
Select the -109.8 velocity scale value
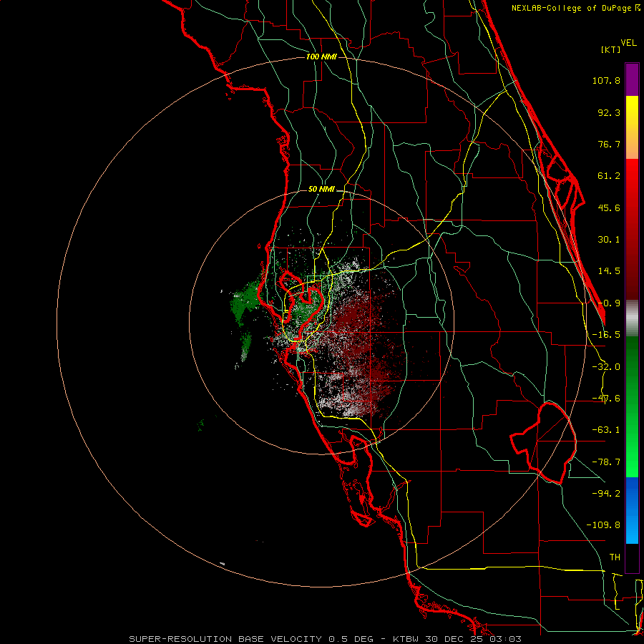tap(603, 525)
